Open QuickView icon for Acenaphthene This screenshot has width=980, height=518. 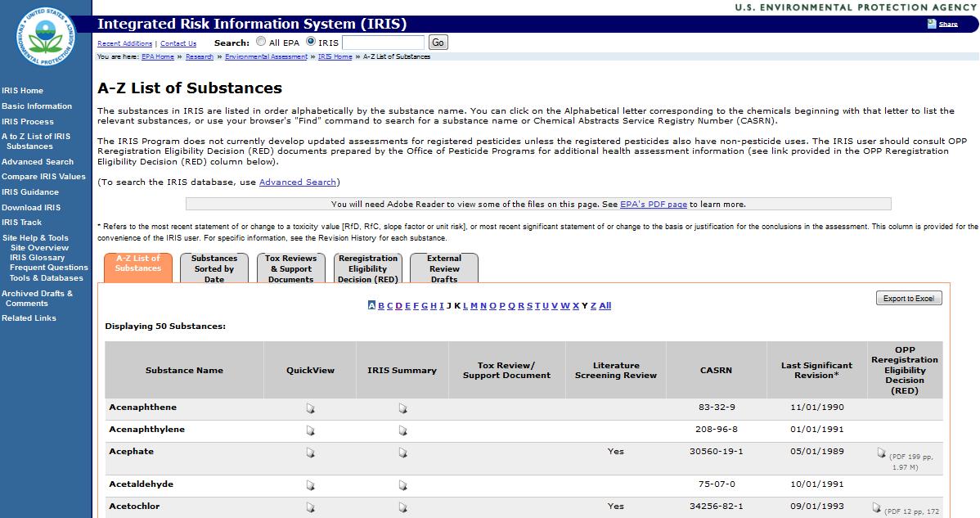(x=310, y=408)
